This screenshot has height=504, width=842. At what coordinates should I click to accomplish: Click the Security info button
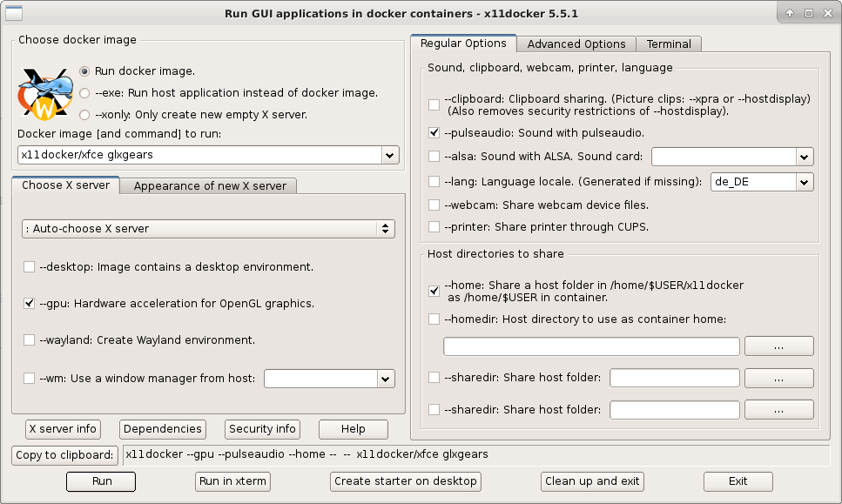[x=262, y=429]
